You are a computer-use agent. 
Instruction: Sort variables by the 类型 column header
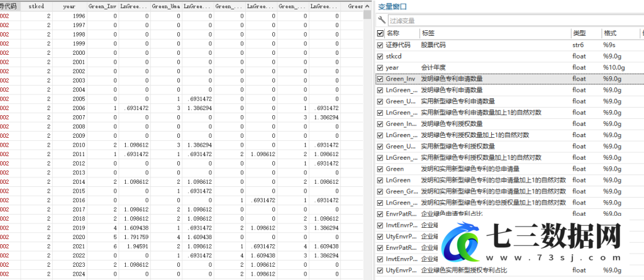[x=579, y=33]
